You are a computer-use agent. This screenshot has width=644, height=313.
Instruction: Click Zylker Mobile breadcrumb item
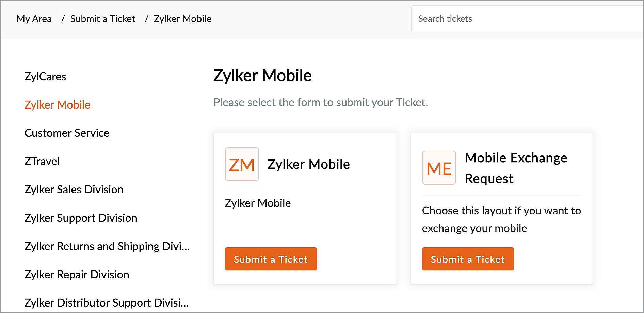click(182, 19)
